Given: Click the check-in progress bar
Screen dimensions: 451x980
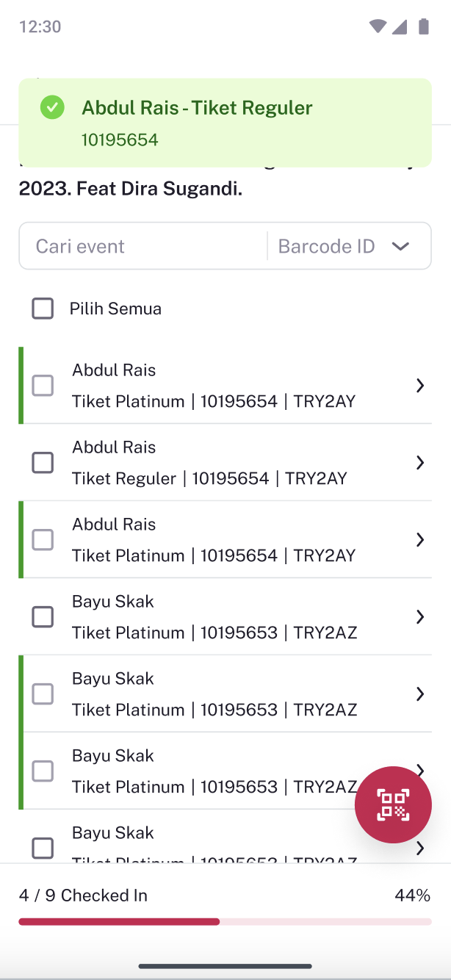Looking at the screenshot, I should pyautogui.click(x=225, y=921).
